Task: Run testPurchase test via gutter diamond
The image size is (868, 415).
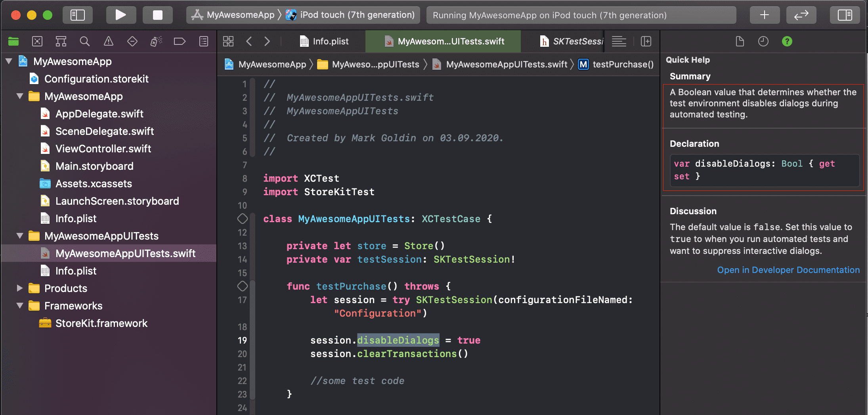Action: tap(243, 286)
